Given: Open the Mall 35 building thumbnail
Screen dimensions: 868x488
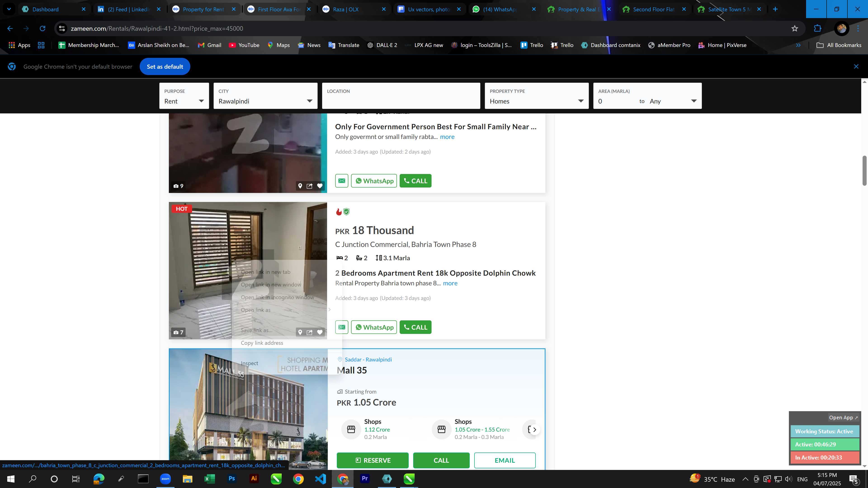Looking at the screenshot, I should pos(248,409).
